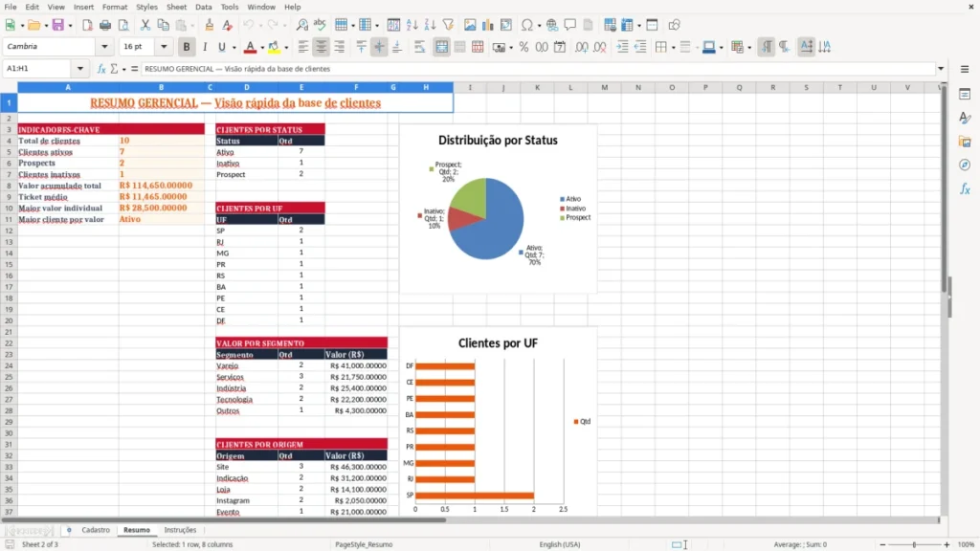Insert a comment speech-bubble icon
The height and width of the screenshot is (551, 980).
coord(570,25)
